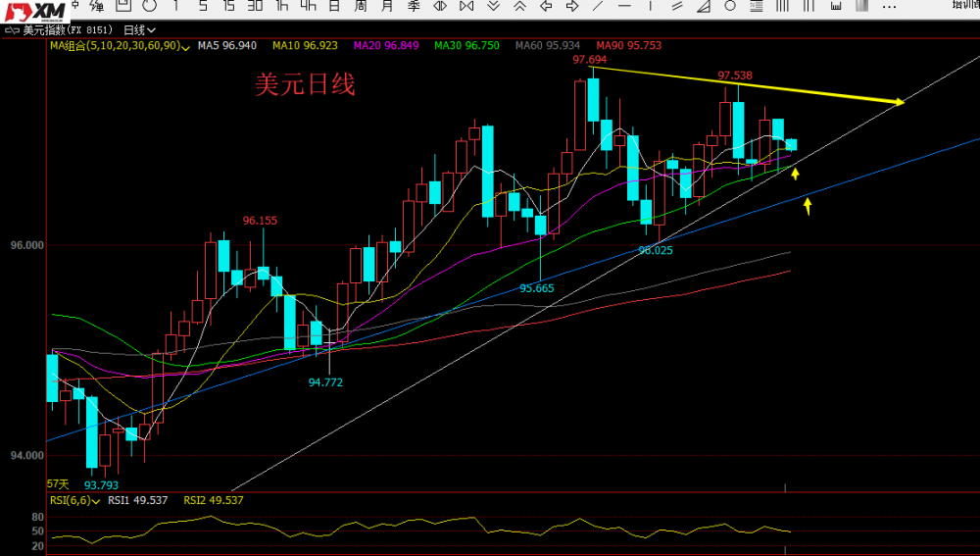Select the 5-minute timeframe button

point(203,6)
